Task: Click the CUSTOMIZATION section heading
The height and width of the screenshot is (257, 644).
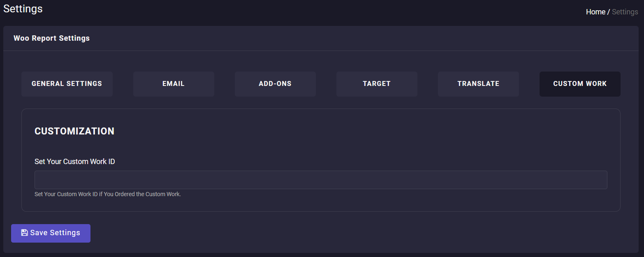Action: pos(74,131)
